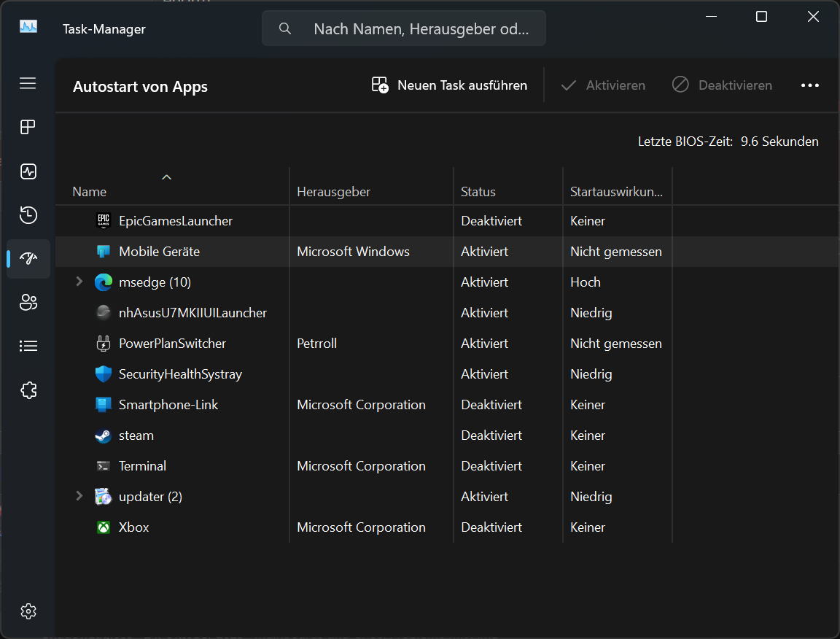The width and height of the screenshot is (840, 639).
Task: Open App history in sidebar
Action: [x=28, y=215]
